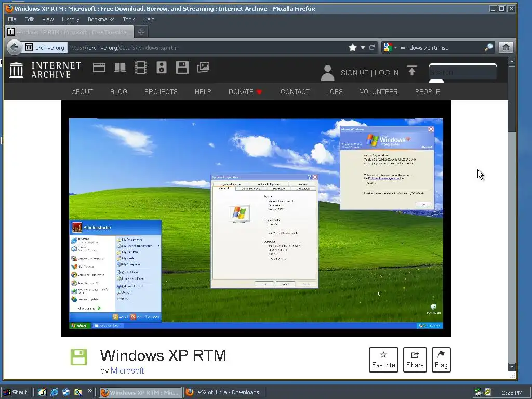Open the Bookmarks menu

[x=101, y=19]
